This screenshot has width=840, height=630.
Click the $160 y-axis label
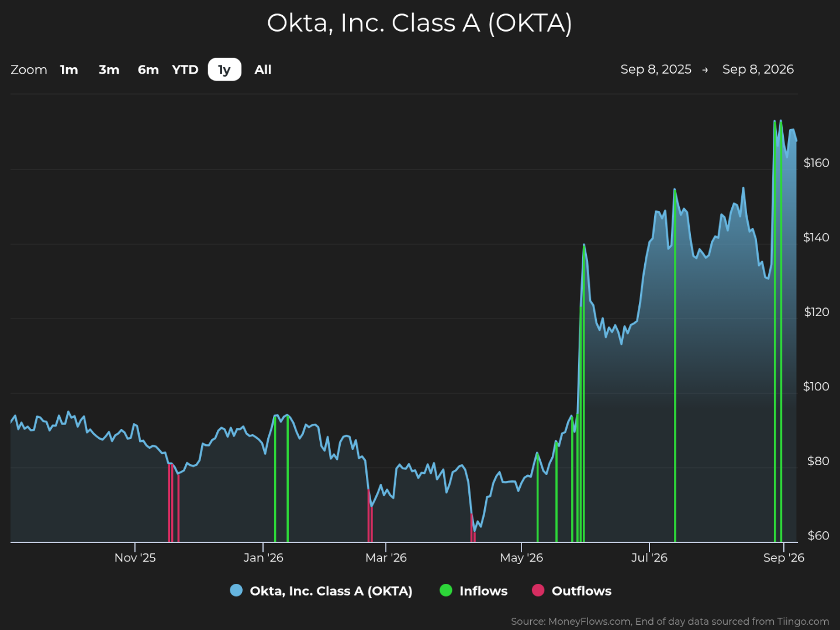[816, 163]
